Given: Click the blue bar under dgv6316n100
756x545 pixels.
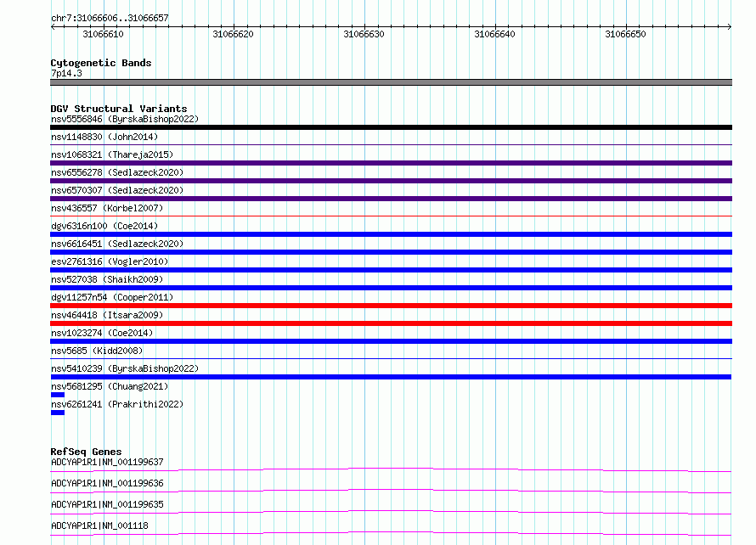Looking at the screenshot, I should point(391,234).
